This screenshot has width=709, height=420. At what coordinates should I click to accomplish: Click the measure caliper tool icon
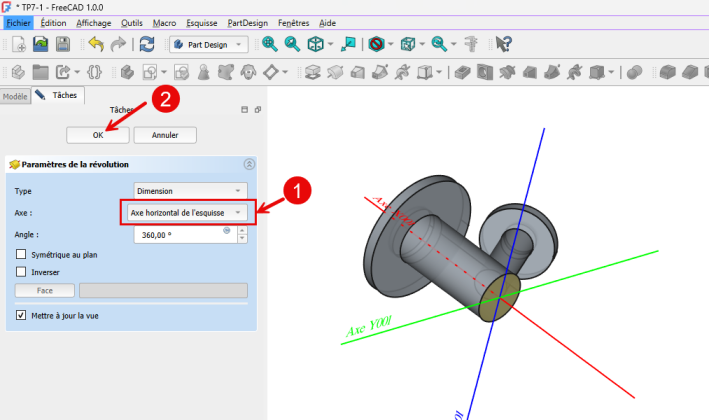[x=472, y=44]
